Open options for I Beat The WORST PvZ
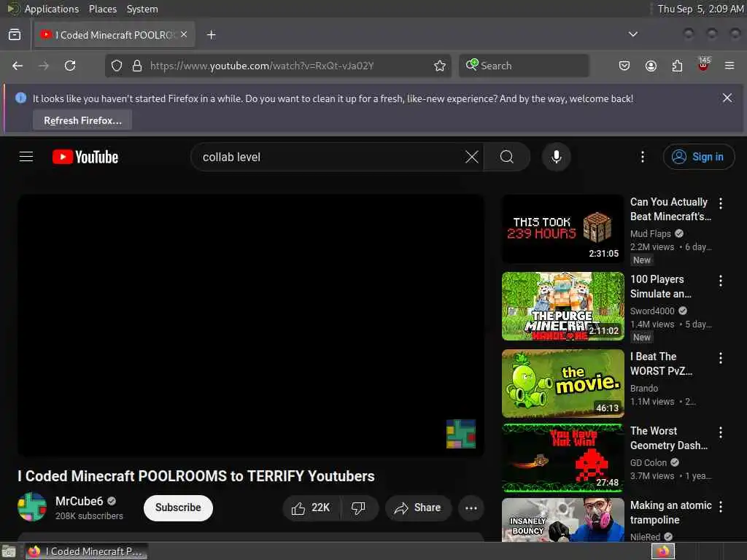747x560 pixels. [x=720, y=357]
